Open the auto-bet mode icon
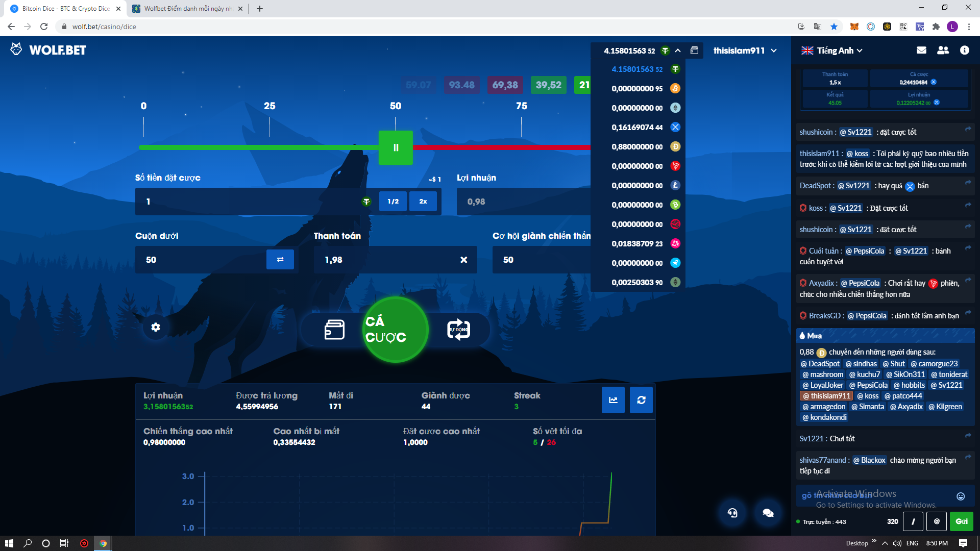Screen dimensions: 980x551 click(458, 330)
